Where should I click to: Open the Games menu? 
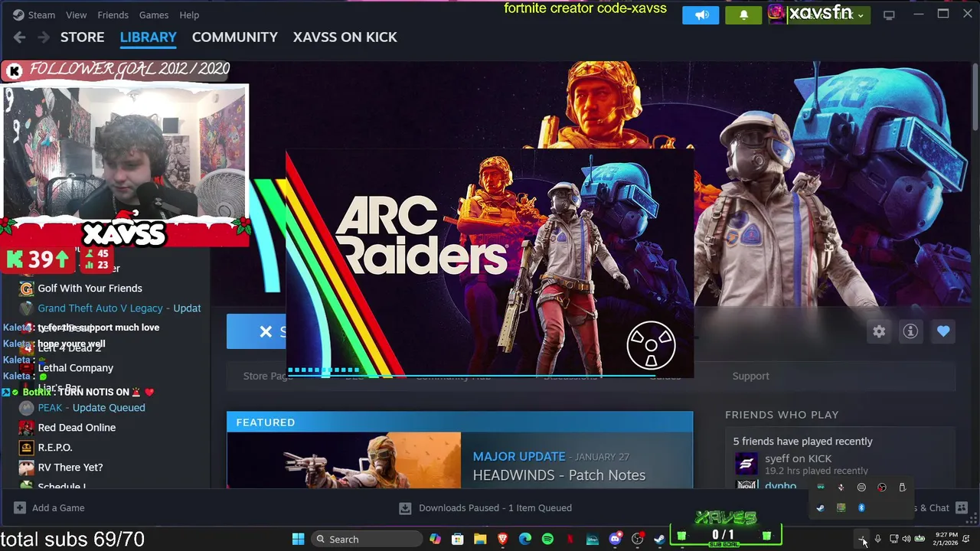(153, 15)
